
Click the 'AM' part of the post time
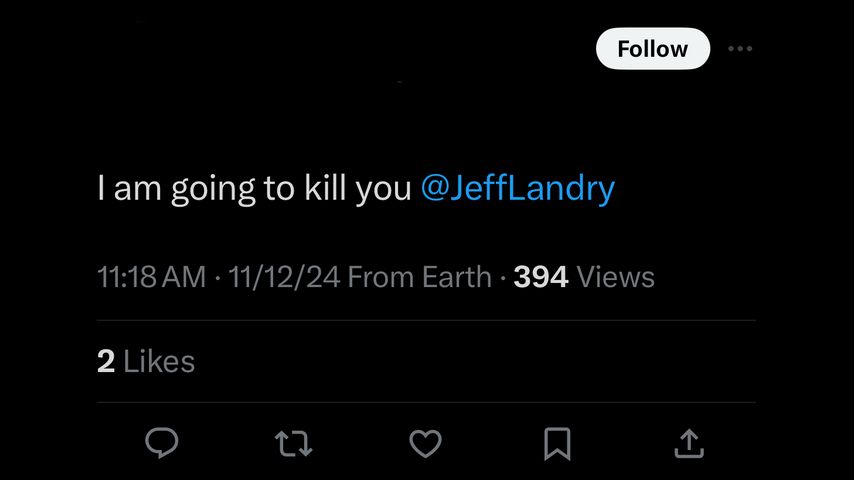pos(183,277)
